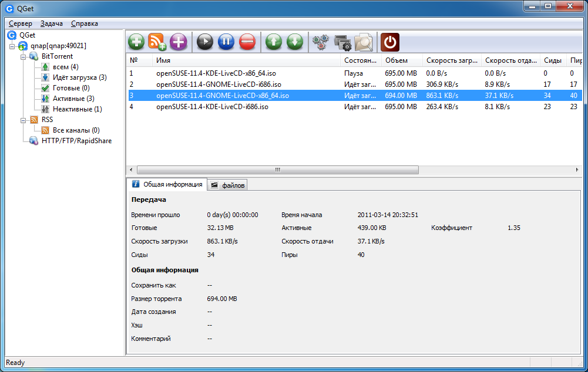This screenshot has height=372, width=588.
Task: Sort by the Скорость отдачи column header
Action: (x=510, y=60)
